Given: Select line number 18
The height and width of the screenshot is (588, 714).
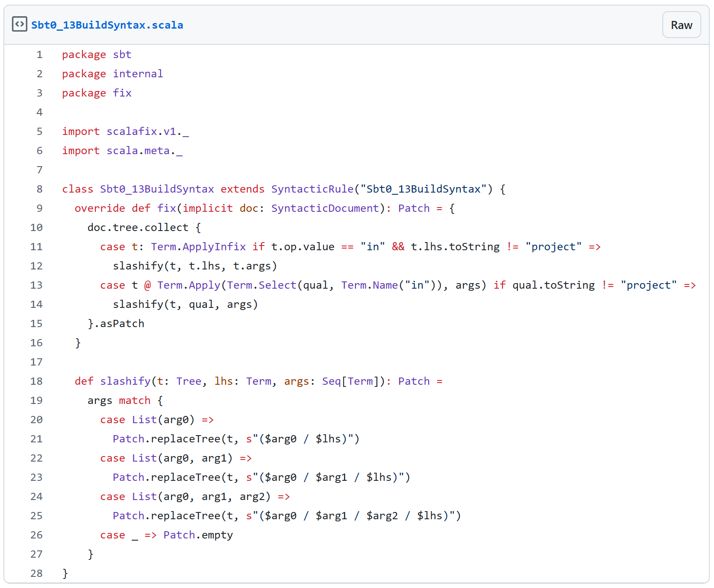Looking at the screenshot, I should tap(37, 381).
